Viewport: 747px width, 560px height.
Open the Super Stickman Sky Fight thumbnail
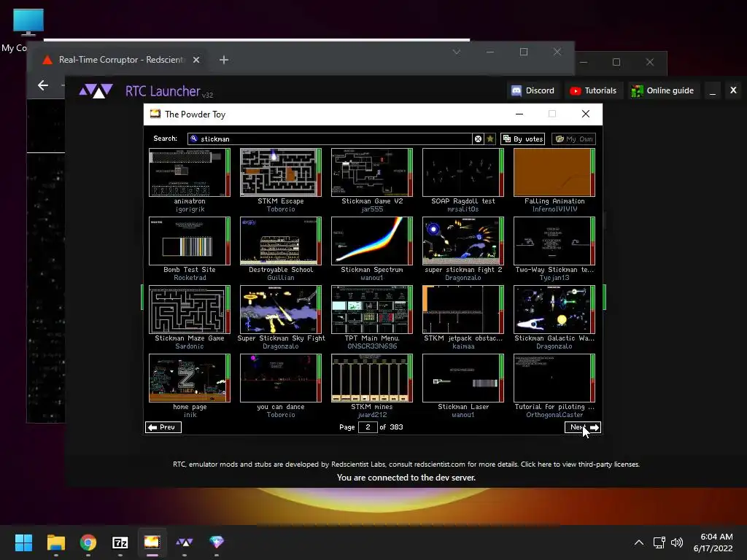click(281, 309)
